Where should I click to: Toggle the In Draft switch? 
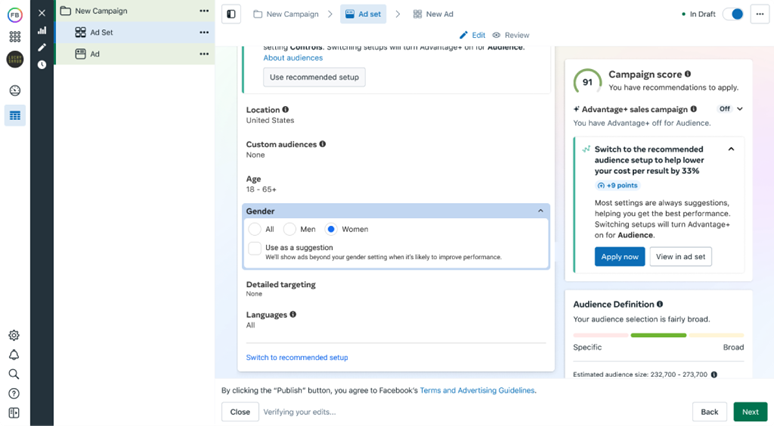tap(733, 14)
